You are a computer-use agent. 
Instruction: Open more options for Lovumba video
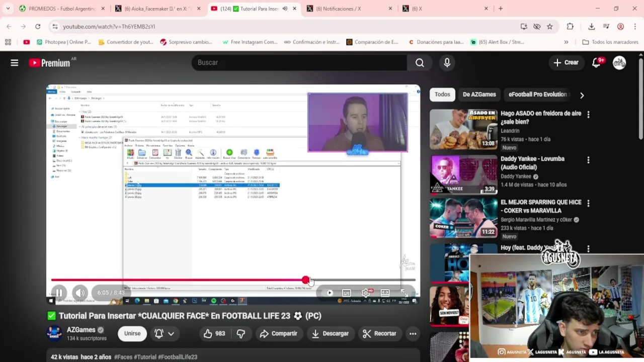(588, 160)
